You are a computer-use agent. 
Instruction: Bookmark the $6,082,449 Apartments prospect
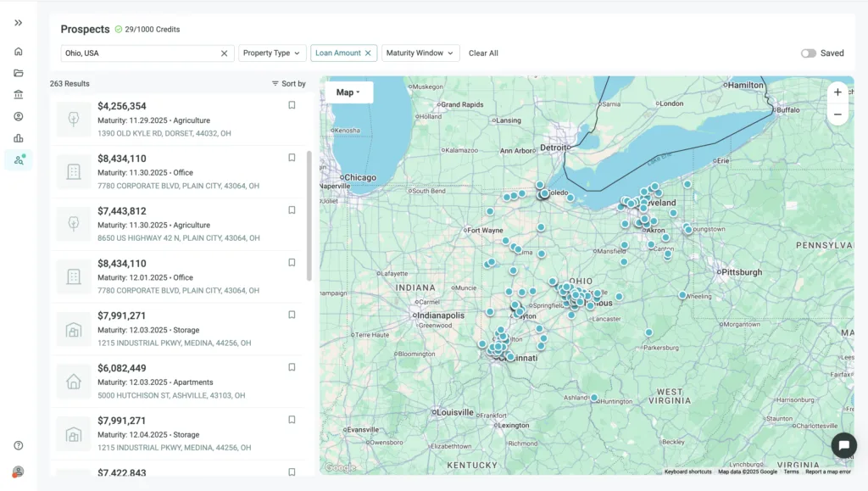(292, 367)
